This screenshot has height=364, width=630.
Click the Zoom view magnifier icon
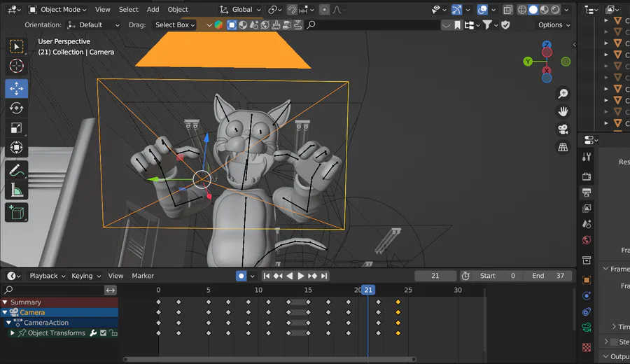[563, 94]
